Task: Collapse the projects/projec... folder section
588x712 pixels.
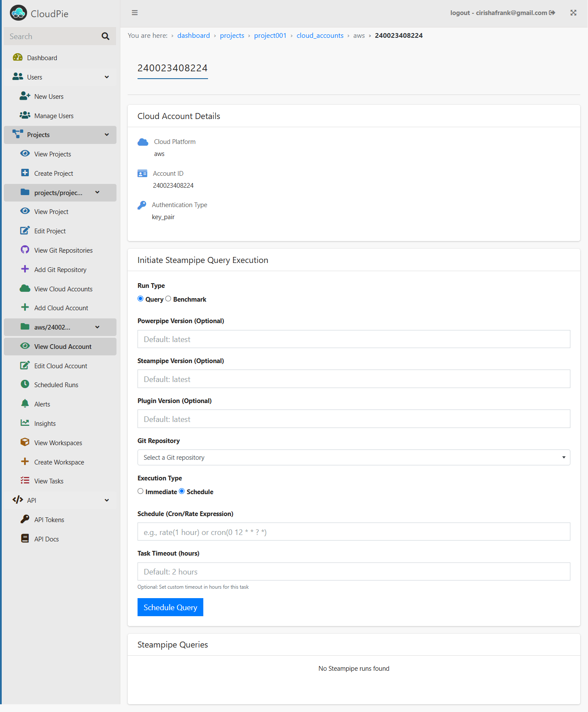Action: (98, 193)
